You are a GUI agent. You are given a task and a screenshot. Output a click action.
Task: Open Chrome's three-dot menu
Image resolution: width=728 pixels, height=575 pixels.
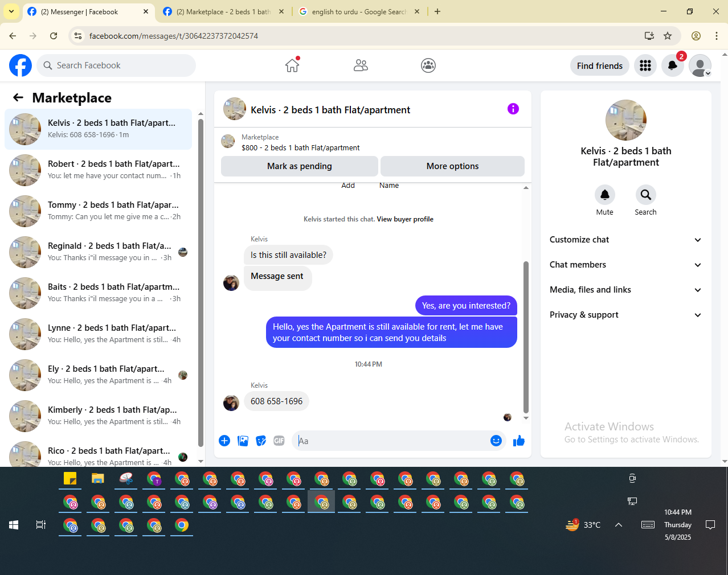pos(717,36)
